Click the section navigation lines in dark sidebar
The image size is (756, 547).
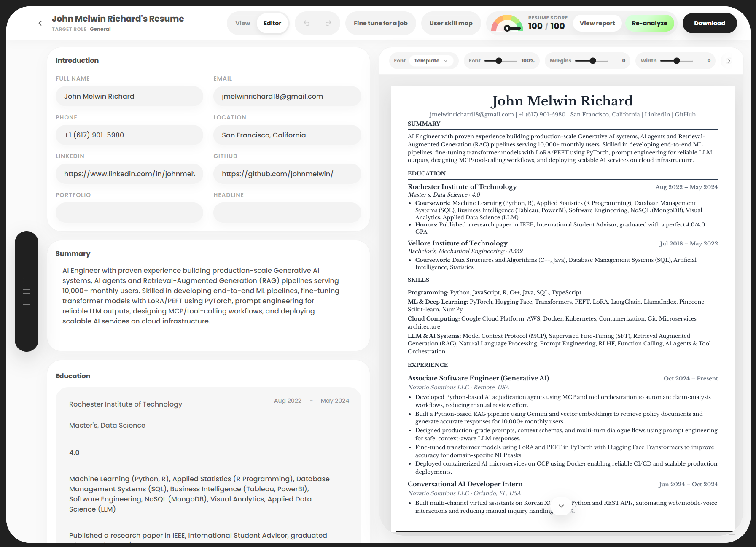(x=27, y=291)
